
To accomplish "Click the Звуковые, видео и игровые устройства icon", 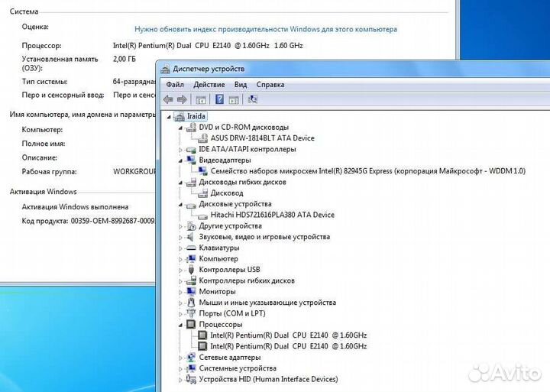I will pos(190,237).
